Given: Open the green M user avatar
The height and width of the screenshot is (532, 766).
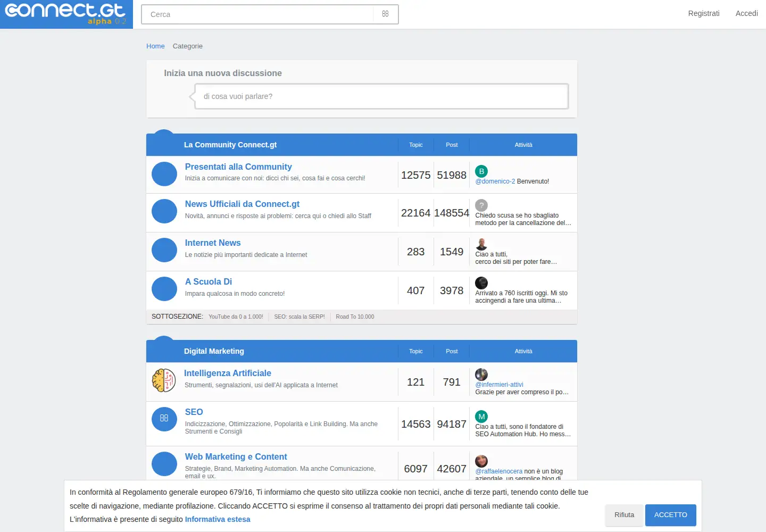Looking at the screenshot, I should 481,417.
